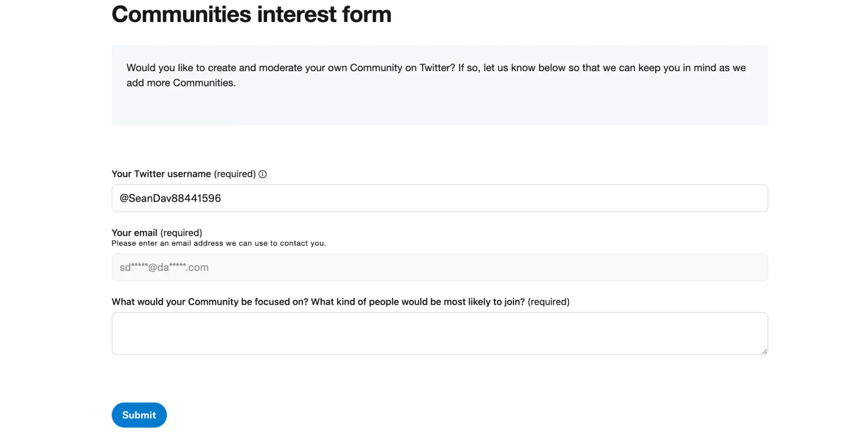Click the Communities interest form heading
Viewport: 868px width, 432px height.
[251, 14]
